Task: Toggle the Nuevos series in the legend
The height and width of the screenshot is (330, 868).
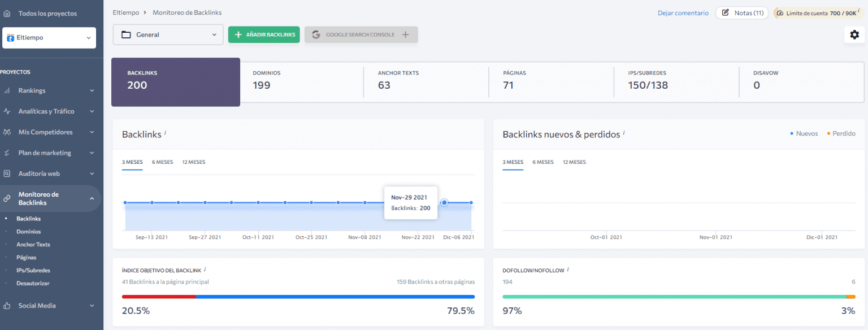Action: [804, 133]
